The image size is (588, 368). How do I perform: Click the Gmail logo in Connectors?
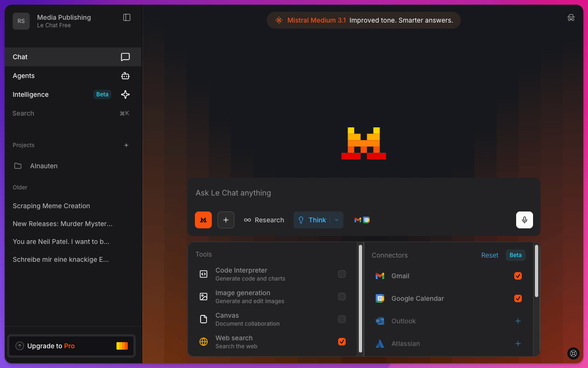[380, 276]
